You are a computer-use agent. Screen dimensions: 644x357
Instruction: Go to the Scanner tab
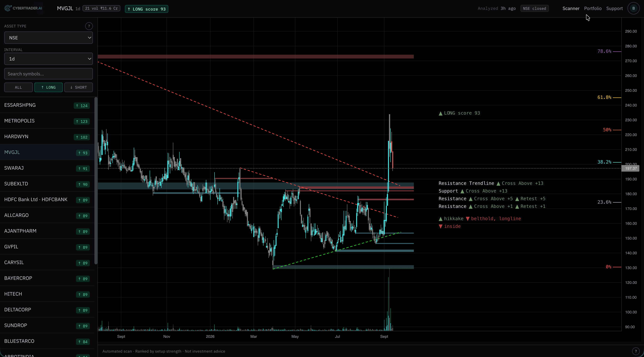coord(571,8)
